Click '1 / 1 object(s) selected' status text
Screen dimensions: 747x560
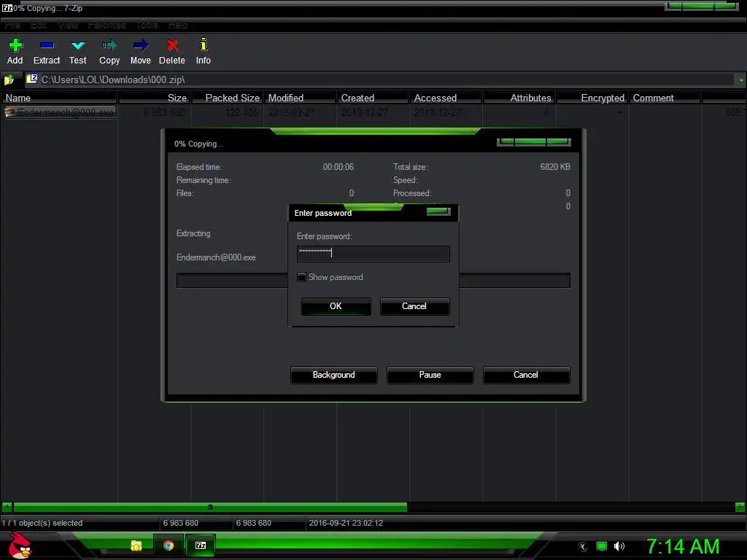coord(42,523)
